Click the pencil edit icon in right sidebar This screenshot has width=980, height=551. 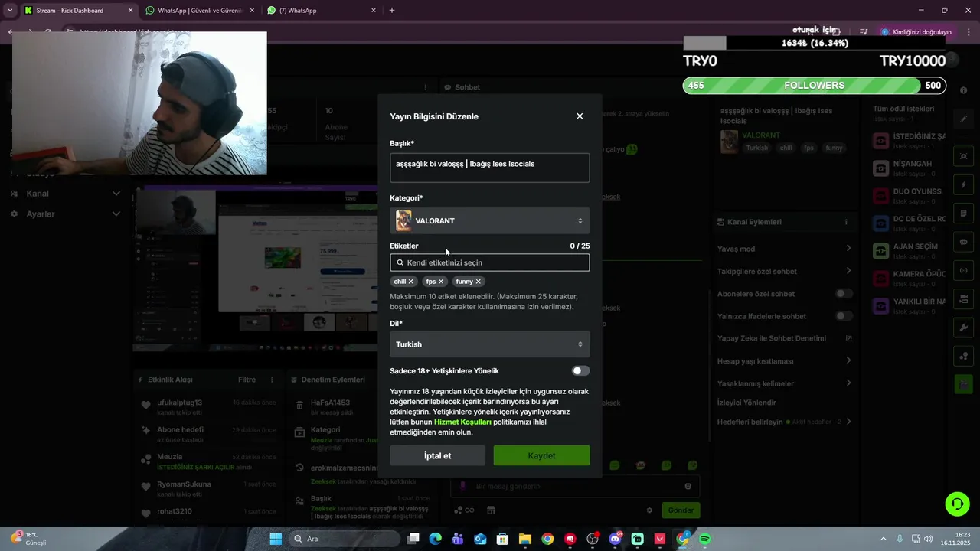963,119
